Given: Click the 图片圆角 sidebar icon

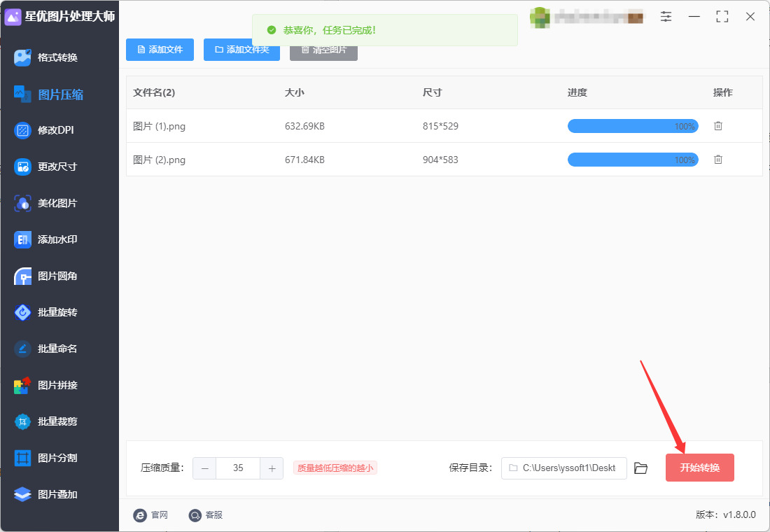Looking at the screenshot, I should pyautogui.click(x=22, y=276).
